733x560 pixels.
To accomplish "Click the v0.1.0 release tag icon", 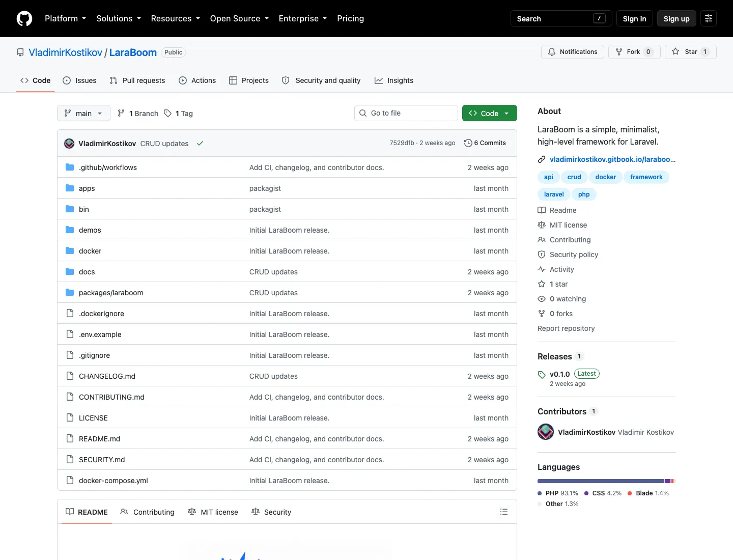I will pos(542,375).
